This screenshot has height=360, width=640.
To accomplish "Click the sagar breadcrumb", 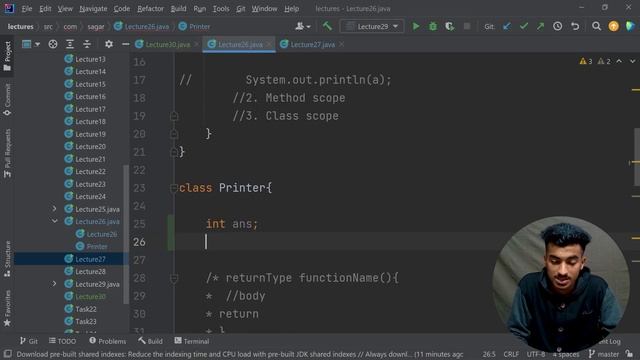I will click(96, 27).
